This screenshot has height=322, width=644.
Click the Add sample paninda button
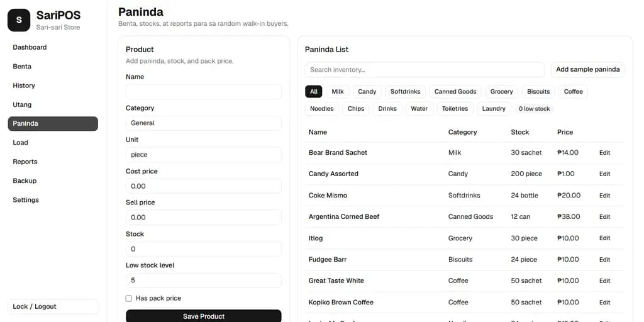[588, 69]
